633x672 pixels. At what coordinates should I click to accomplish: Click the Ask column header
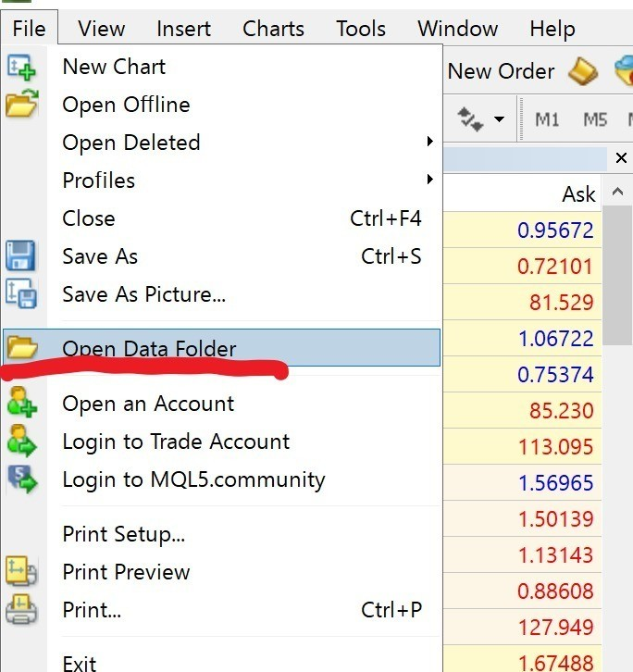point(578,194)
